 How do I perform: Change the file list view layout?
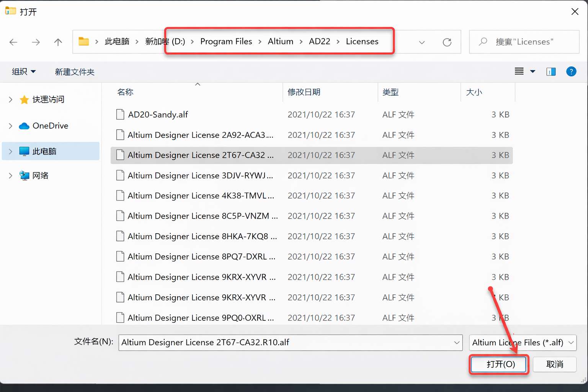519,72
